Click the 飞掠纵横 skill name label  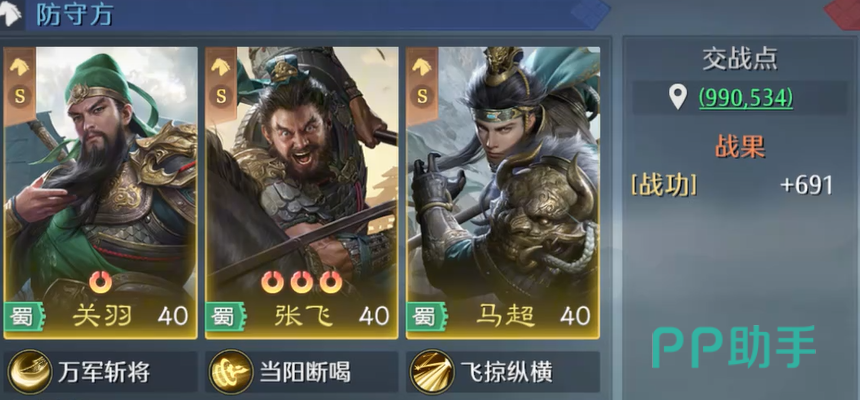(x=506, y=373)
